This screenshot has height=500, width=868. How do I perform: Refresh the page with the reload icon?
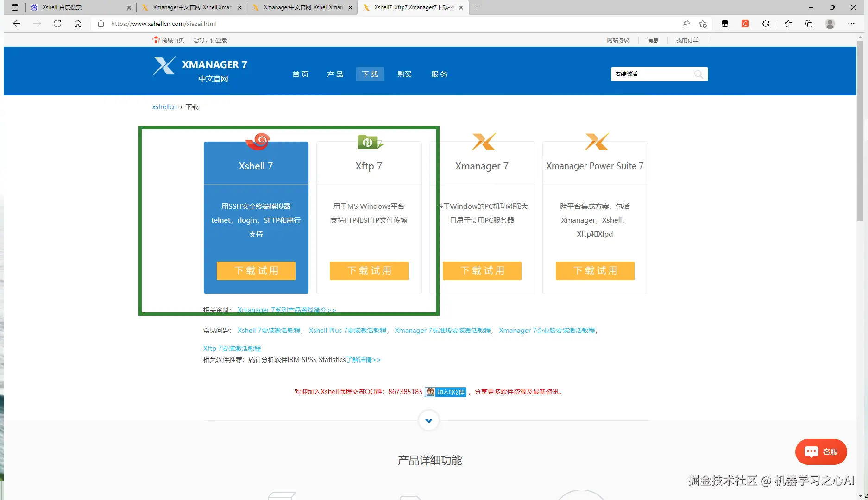click(x=57, y=24)
